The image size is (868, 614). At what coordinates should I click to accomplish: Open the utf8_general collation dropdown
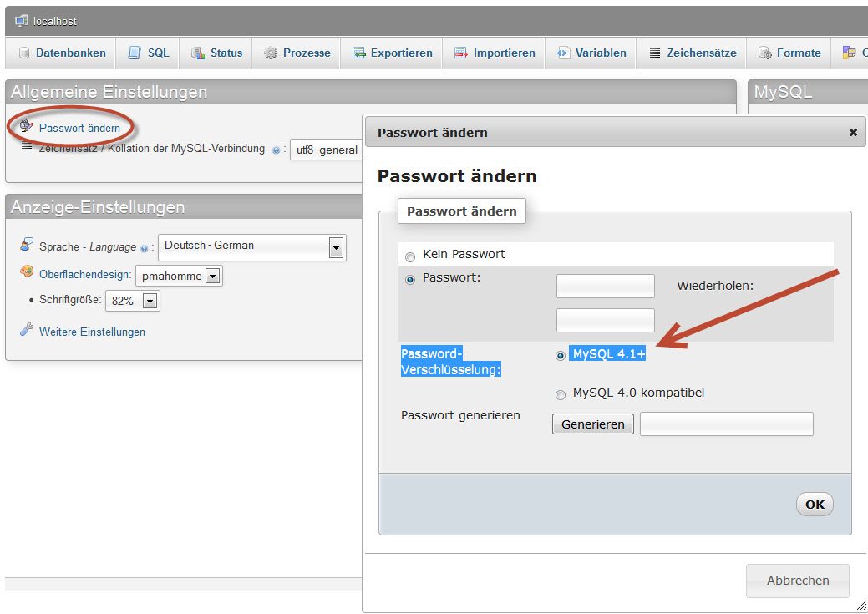(x=327, y=150)
